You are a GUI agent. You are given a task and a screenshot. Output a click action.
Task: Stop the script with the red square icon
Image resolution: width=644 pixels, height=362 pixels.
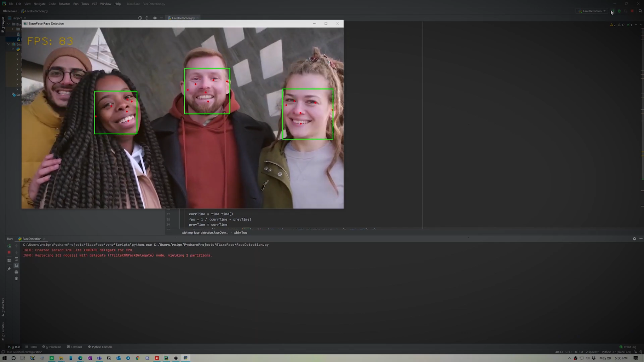coord(632,11)
